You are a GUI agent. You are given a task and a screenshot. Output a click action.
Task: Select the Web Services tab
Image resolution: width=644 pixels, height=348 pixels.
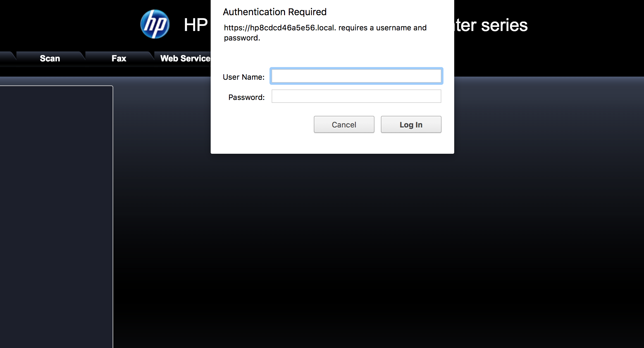pyautogui.click(x=185, y=59)
